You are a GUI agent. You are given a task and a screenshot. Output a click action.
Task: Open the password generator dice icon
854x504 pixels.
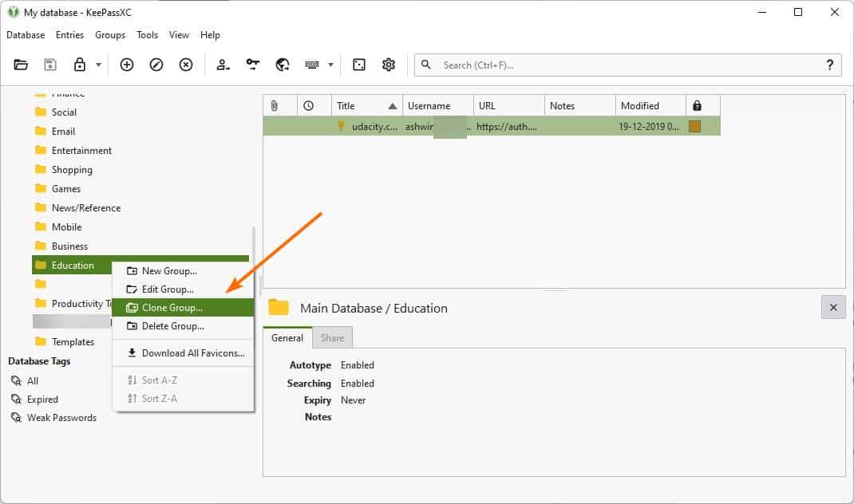359,65
